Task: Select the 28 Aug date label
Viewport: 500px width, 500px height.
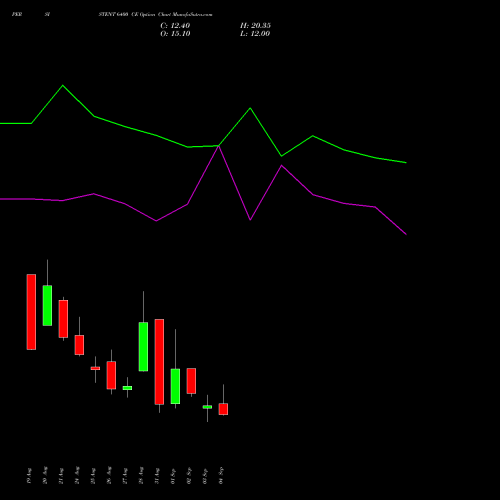Action: 141,476
